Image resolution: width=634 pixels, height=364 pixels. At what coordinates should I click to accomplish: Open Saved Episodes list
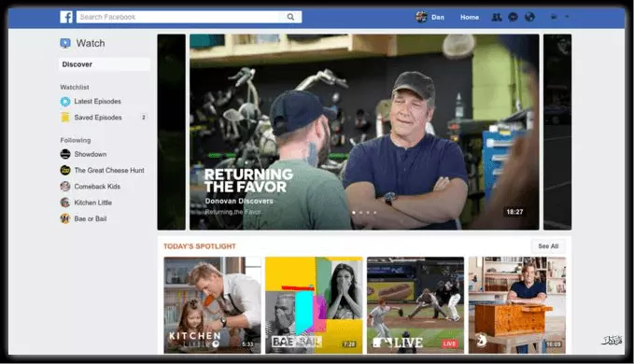(98, 118)
